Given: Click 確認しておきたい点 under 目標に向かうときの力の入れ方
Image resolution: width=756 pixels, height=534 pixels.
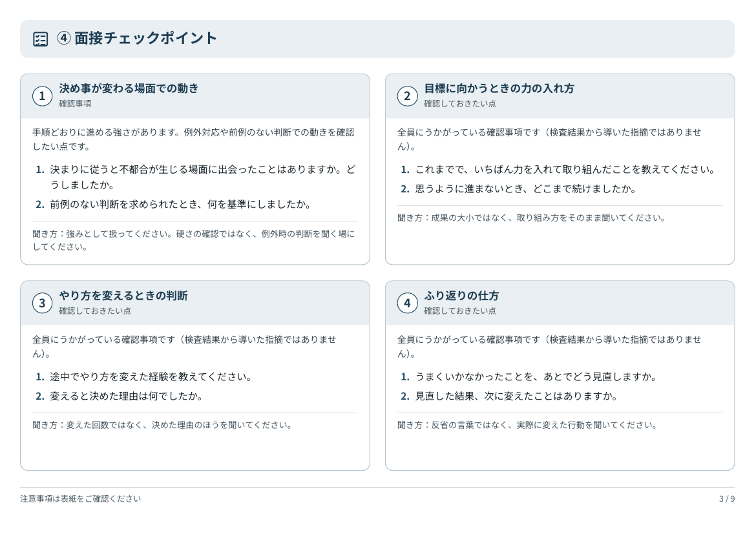Looking at the screenshot, I should point(460,103).
